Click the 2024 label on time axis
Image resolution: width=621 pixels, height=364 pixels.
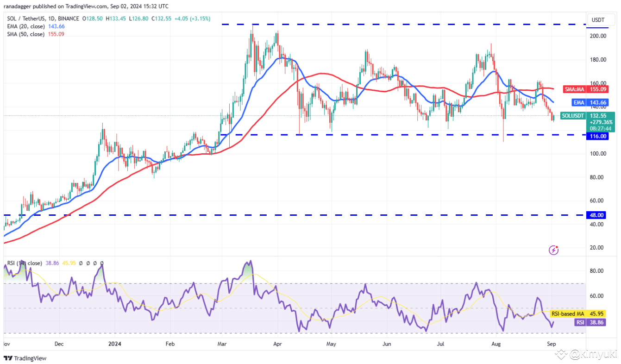(x=114, y=344)
